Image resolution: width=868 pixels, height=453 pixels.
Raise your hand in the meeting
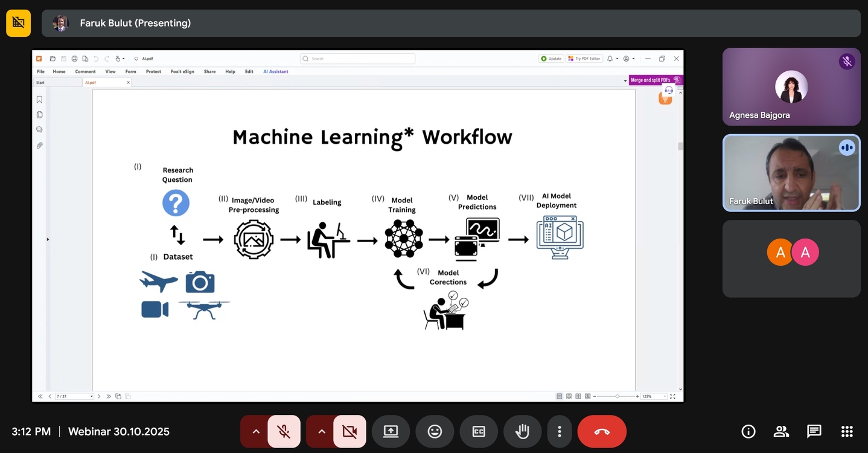(522, 431)
